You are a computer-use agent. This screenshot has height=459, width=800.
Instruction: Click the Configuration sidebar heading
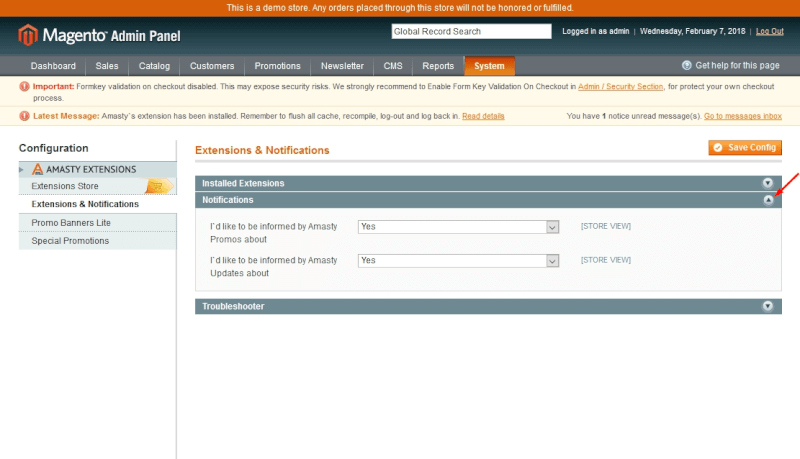[x=54, y=148]
